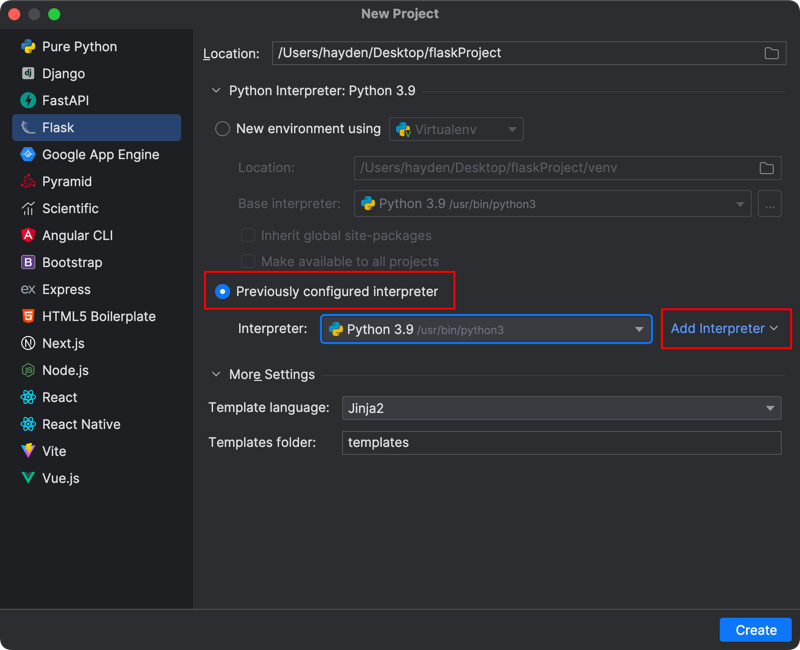Pick the React Native icon
Image resolution: width=800 pixels, height=650 pixels.
(28, 425)
